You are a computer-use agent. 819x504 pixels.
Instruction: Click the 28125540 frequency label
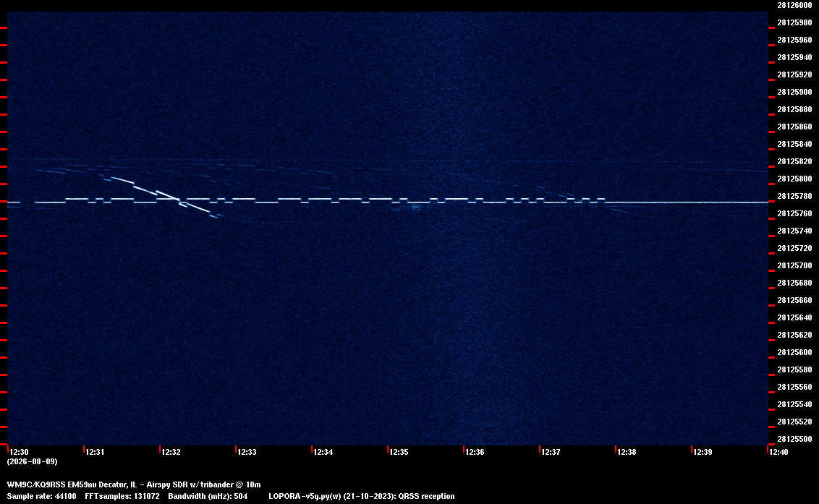pos(794,403)
